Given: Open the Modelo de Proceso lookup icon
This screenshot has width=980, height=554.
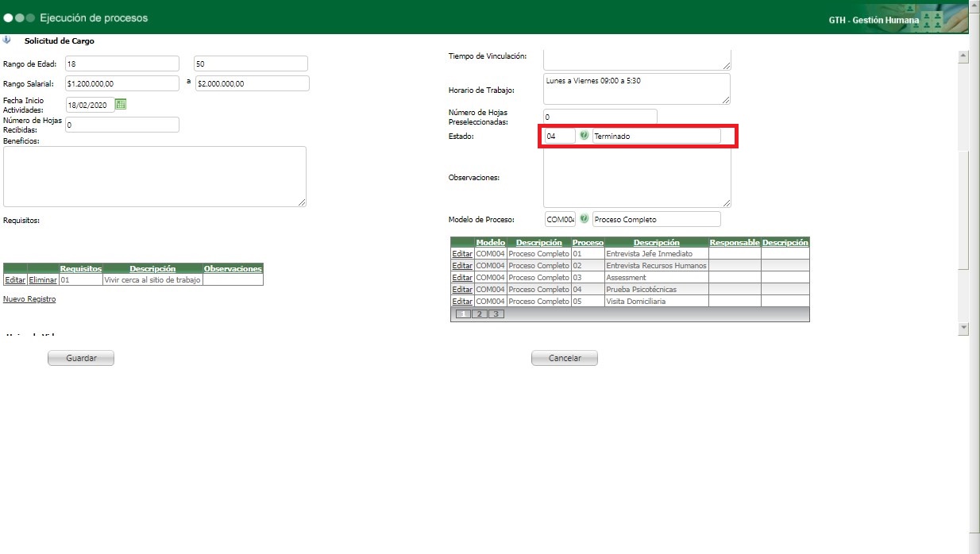Looking at the screenshot, I should pyautogui.click(x=584, y=219).
